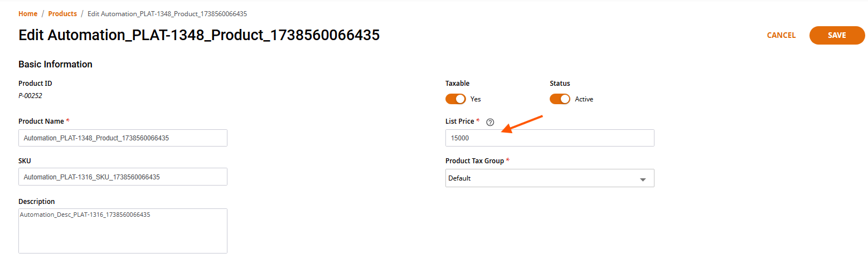868x263 pixels.
Task: Click the Active label beside Status toggle
Action: pyautogui.click(x=584, y=99)
